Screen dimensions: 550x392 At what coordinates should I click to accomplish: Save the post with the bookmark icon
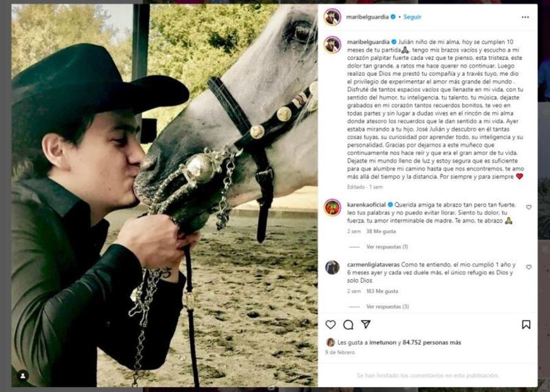526,324
